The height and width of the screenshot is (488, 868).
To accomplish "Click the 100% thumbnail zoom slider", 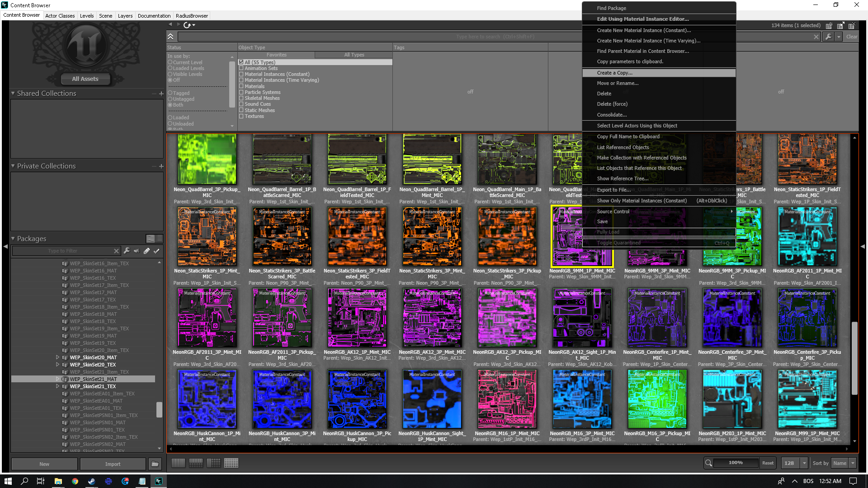I will pos(736,463).
